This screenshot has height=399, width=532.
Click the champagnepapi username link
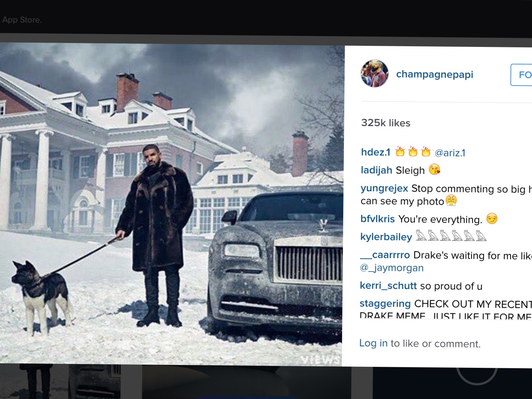pyautogui.click(x=435, y=74)
